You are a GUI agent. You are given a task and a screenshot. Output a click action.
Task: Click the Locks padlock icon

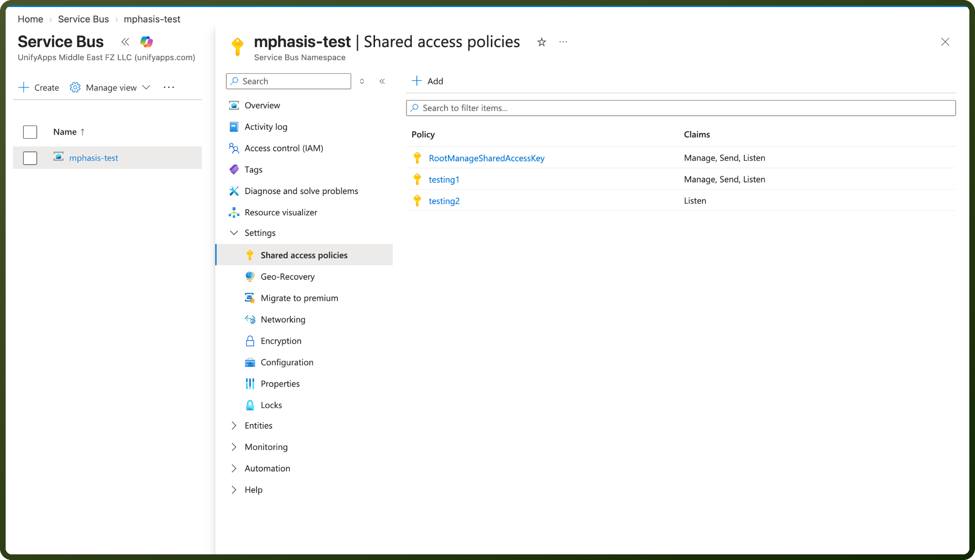(250, 405)
